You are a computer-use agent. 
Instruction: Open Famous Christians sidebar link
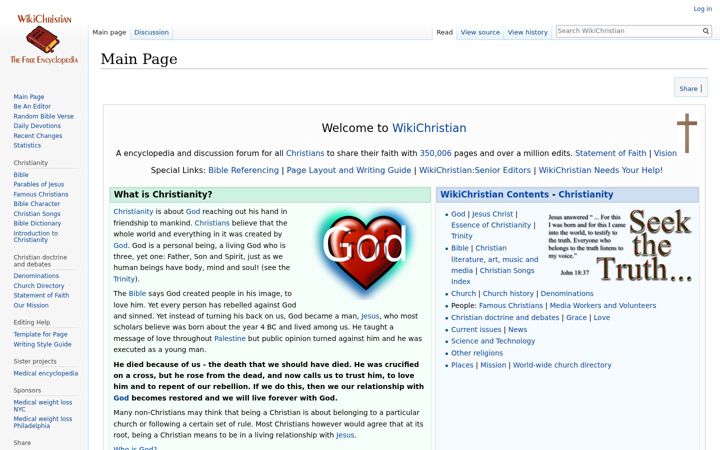point(41,195)
